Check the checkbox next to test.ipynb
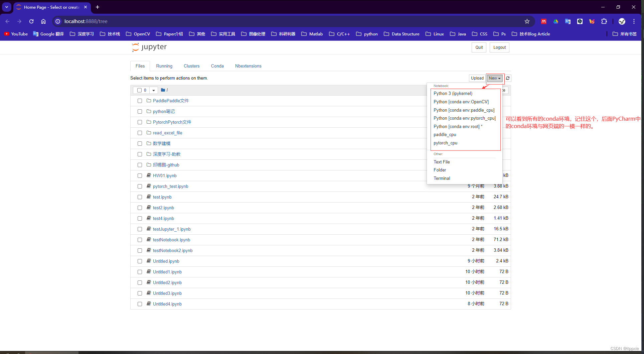Screen dimensions: 644x354 tap(140, 197)
